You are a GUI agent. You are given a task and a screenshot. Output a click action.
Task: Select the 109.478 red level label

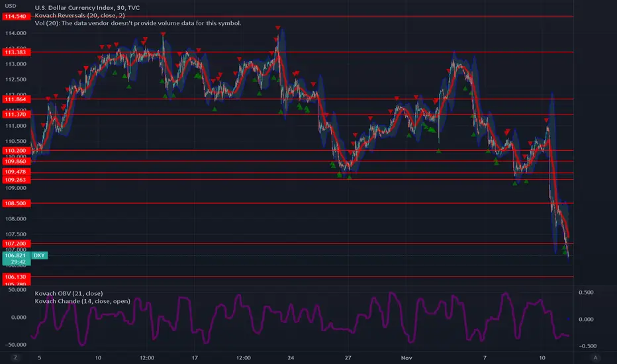point(16,172)
